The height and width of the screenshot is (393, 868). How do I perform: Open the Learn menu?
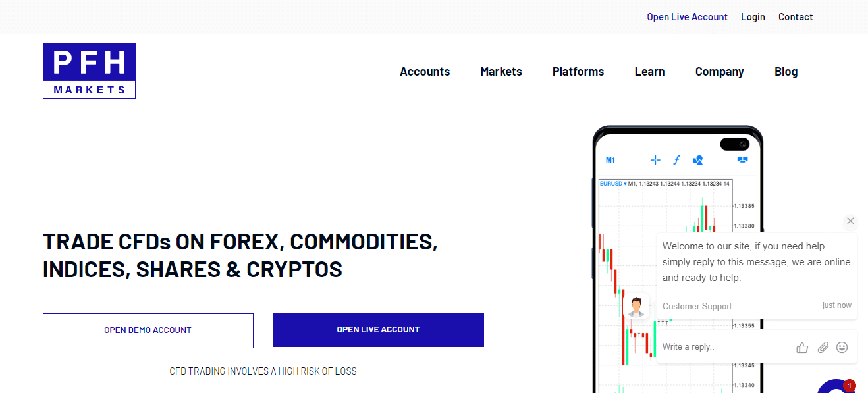click(x=649, y=72)
